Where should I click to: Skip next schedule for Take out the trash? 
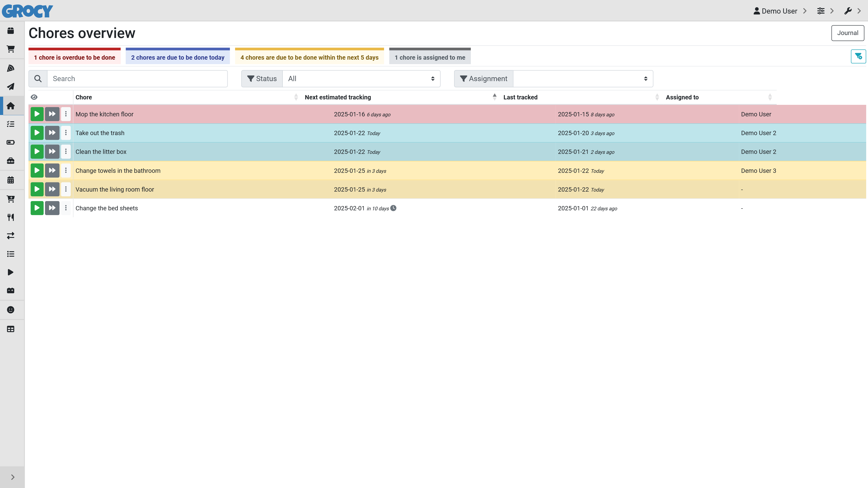pyautogui.click(x=52, y=133)
